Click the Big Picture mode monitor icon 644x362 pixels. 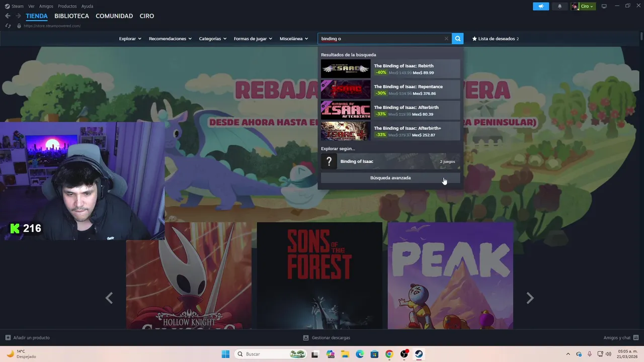point(604,6)
